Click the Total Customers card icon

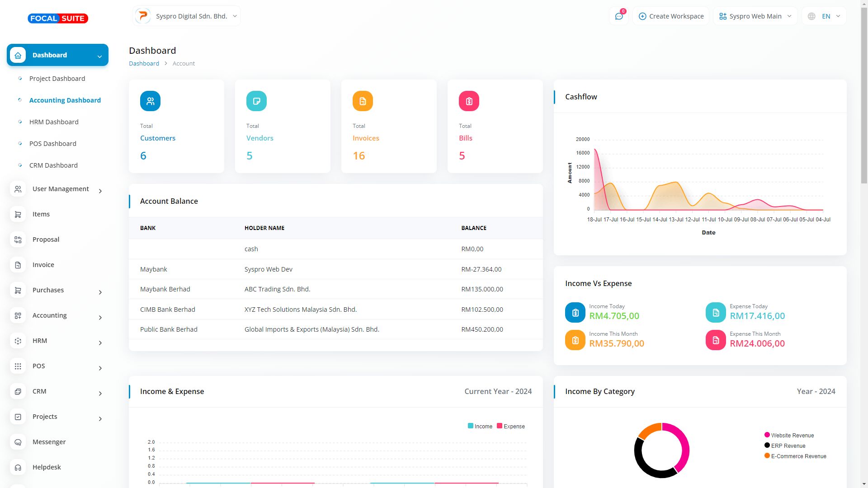coord(150,101)
